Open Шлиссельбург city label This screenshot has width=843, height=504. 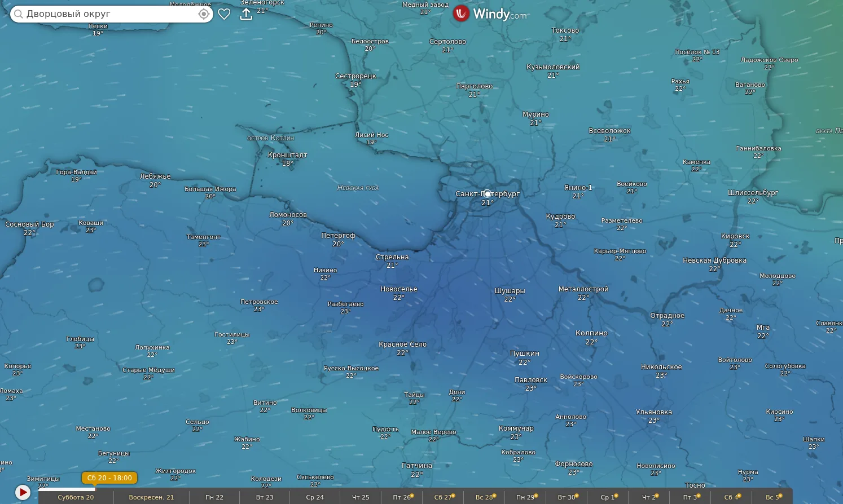753,193
